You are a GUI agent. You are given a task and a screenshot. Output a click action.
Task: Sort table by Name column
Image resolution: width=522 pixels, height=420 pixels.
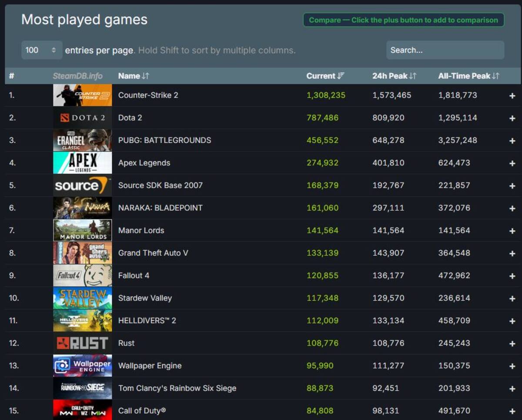tap(134, 76)
